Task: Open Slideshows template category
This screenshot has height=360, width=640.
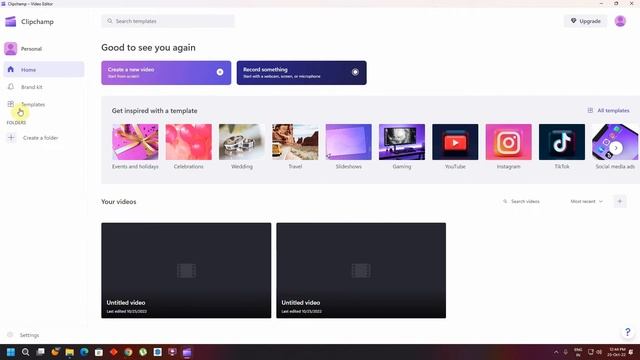Action: pos(349,147)
